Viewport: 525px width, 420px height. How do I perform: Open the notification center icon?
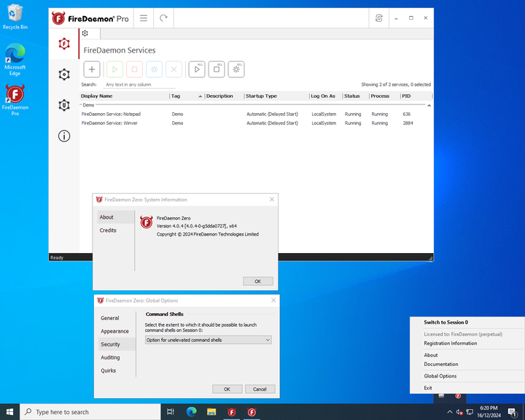512,412
